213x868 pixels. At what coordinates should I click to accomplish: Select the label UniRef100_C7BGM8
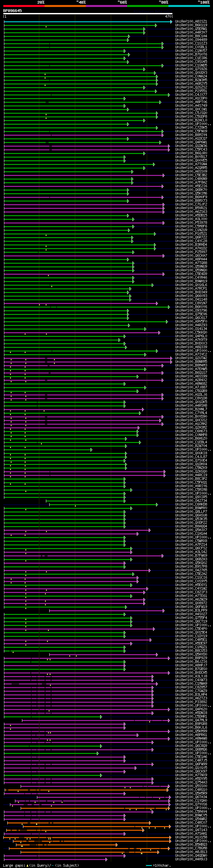pyautogui.click(x=191, y=848)
